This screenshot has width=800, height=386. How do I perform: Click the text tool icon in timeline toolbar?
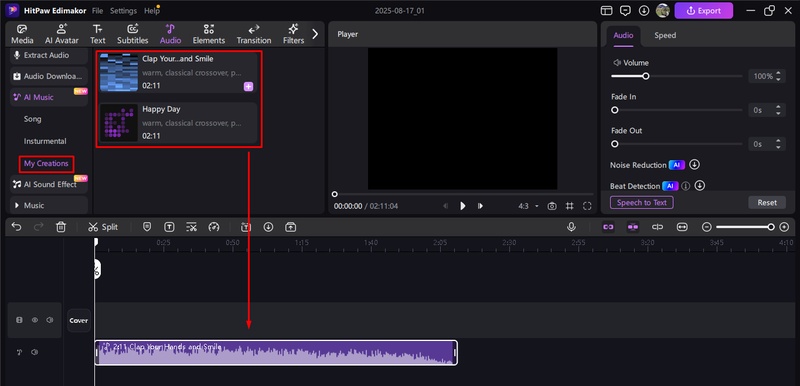(x=169, y=227)
